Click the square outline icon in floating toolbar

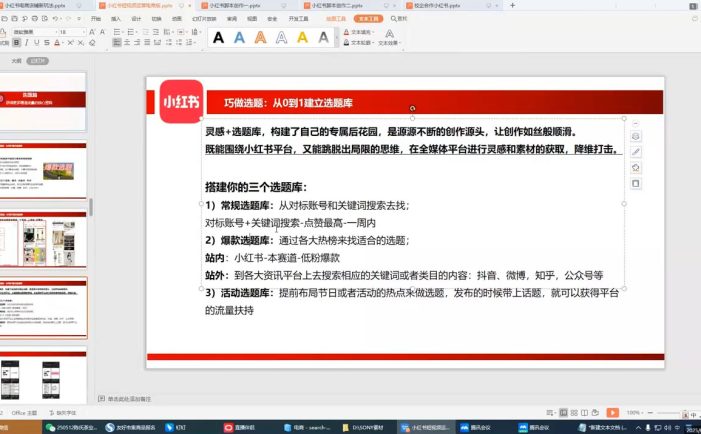636,184
